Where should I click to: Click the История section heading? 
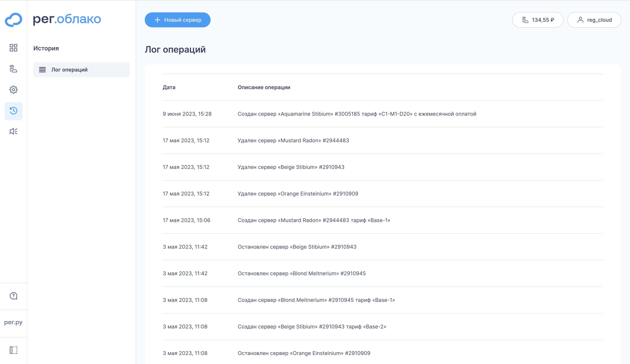pyautogui.click(x=46, y=48)
